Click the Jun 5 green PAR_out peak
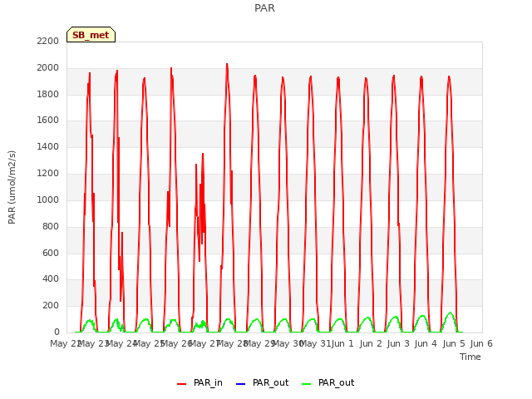532x399 pixels. click(451, 313)
